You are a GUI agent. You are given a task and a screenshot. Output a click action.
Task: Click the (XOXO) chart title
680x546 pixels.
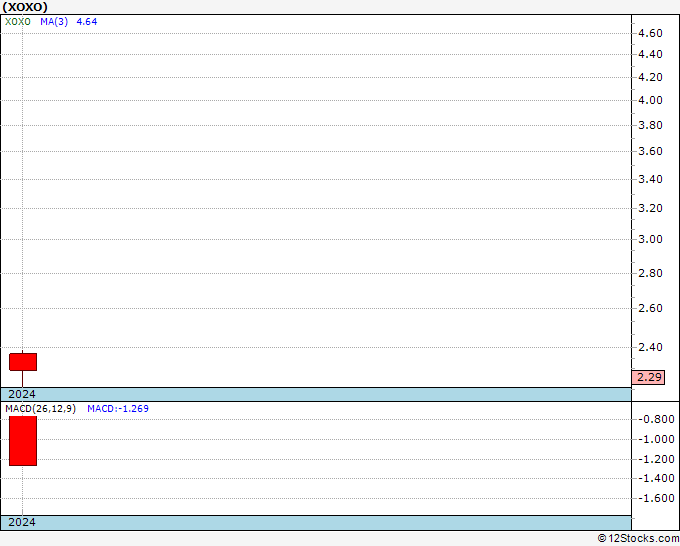25,7
